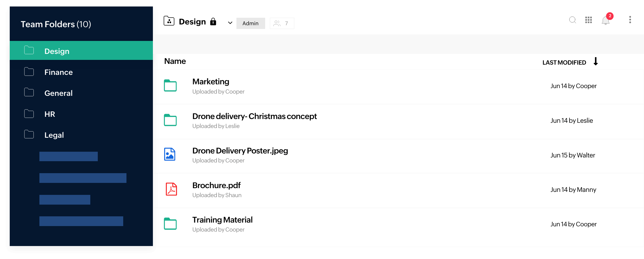This screenshot has height=259, width=644.
Task: Click 'Jun 14 by Manny' modified text
Action: (573, 190)
